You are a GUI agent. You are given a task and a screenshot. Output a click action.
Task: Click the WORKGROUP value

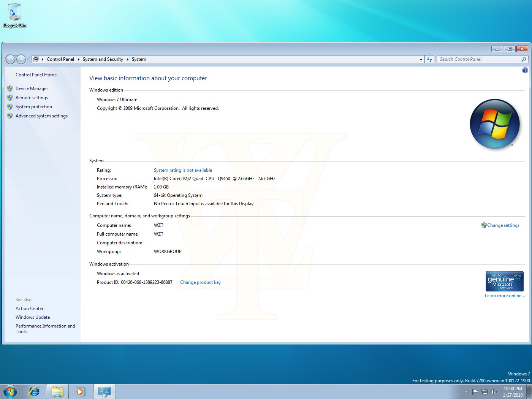pos(168,252)
